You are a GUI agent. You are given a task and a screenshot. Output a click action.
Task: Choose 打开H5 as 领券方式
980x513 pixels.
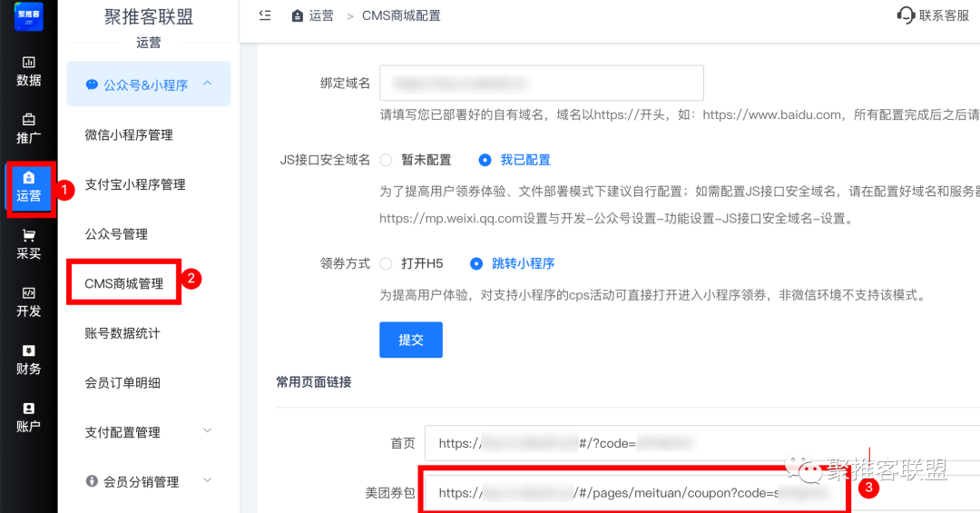[387, 263]
